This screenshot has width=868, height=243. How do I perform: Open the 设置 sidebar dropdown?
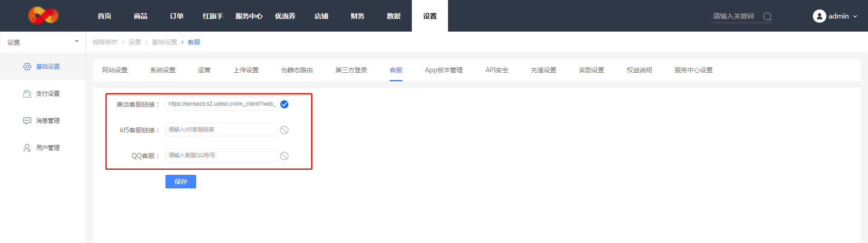tap(43, 42)
